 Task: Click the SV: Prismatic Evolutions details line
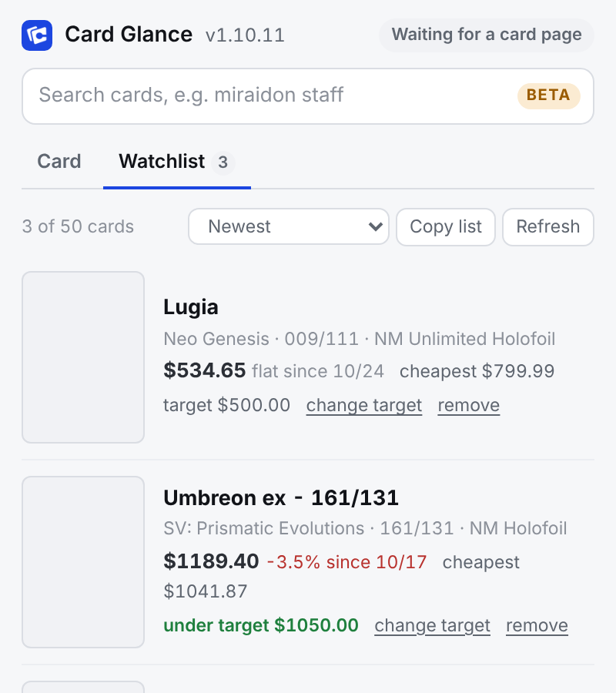coord(365,528)
